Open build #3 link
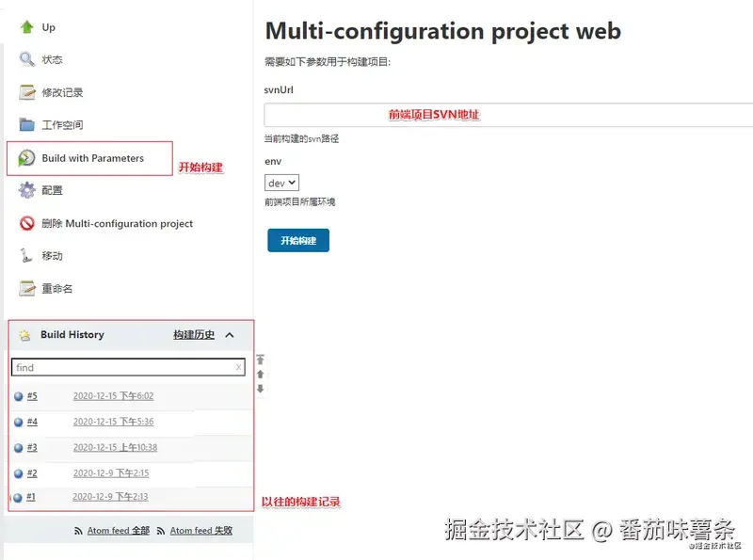Screen dimensions: 753x560 (32, 447)
